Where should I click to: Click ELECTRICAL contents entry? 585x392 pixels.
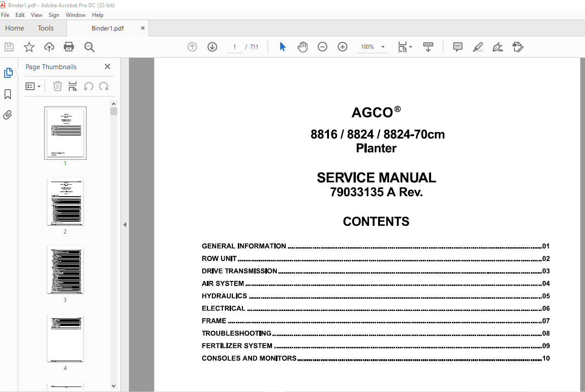pos(376,308)
